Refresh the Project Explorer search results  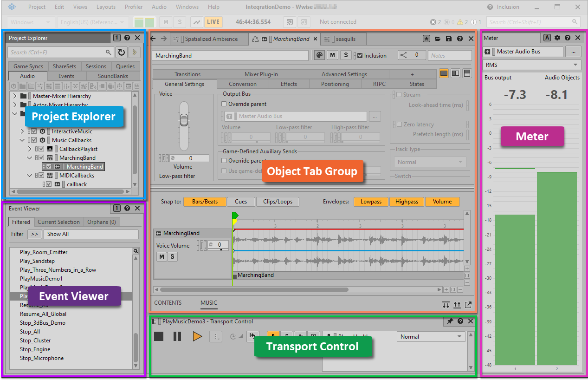click(x=121, y=52)
